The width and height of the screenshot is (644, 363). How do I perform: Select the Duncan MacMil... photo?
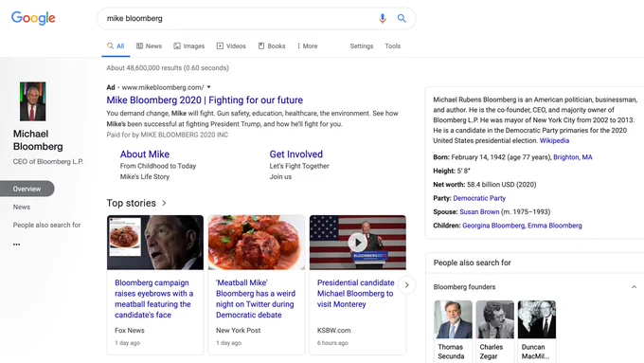(537, 319)
